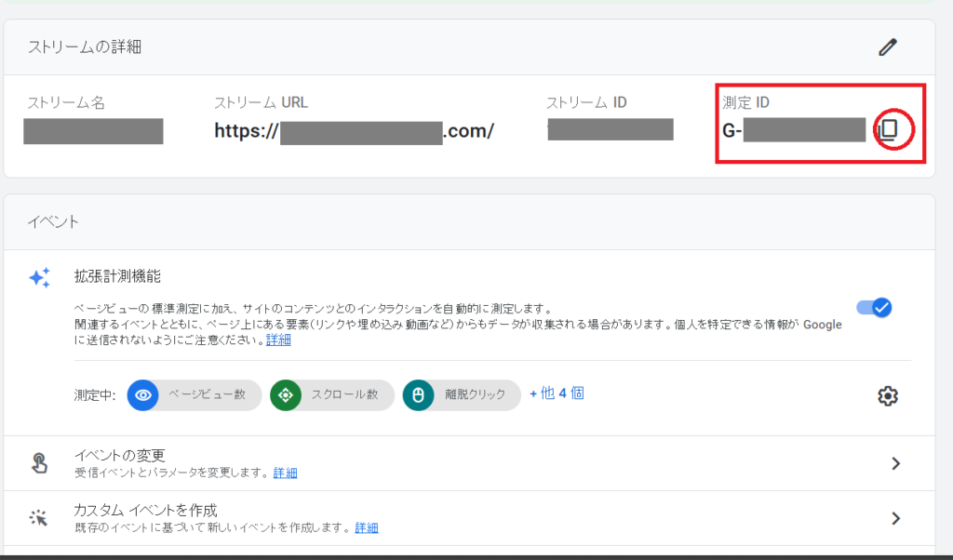Expand the カスタム イベントを作成 row chevron
Screen dimensions: 953x560
click(x=895, y=518)
